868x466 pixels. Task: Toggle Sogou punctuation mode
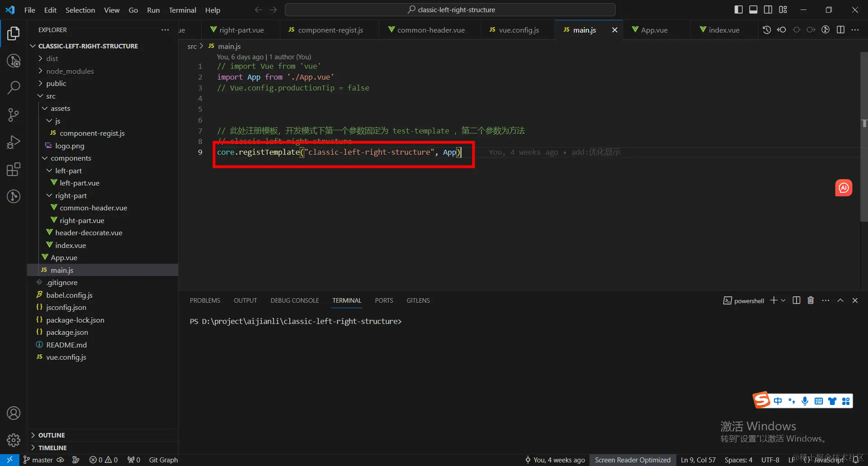(x=791, y=401)
